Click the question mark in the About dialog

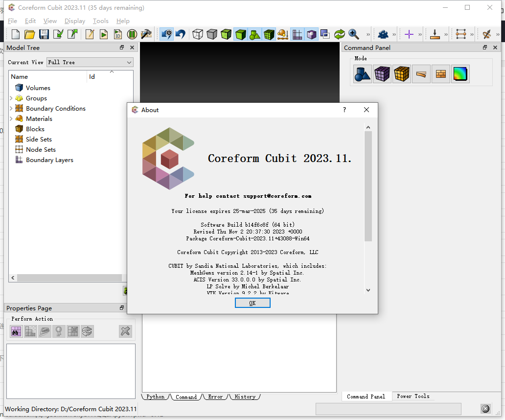[x=344, y=110]
